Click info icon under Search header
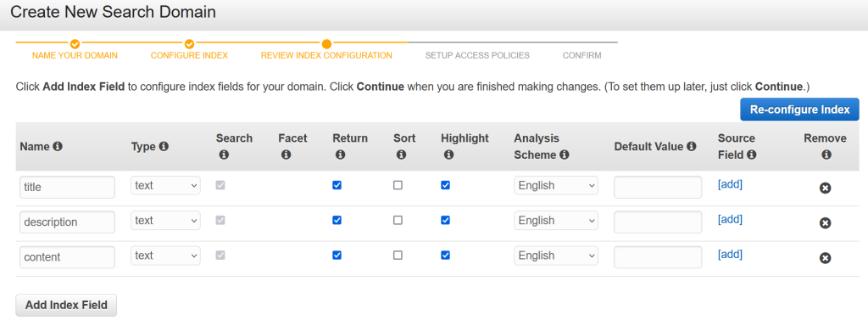Image resolution: width=868 pixels, height=326 pixels. tap(224, 155)
